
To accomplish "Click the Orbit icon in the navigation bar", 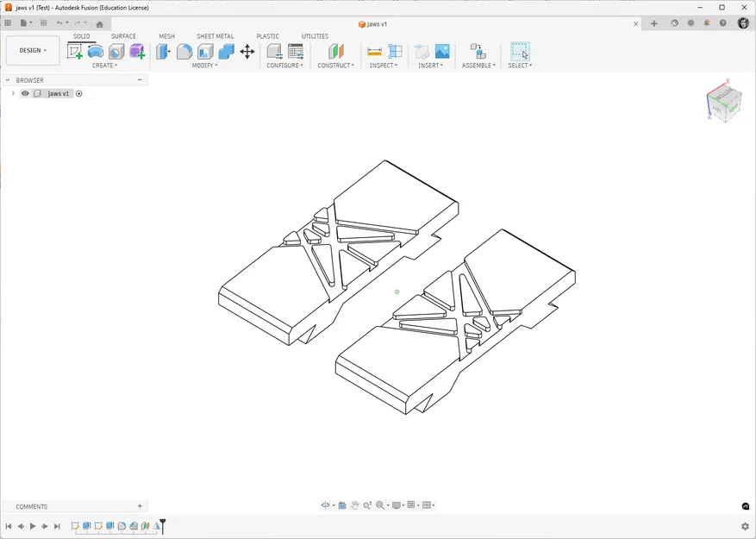I will 325,505.
